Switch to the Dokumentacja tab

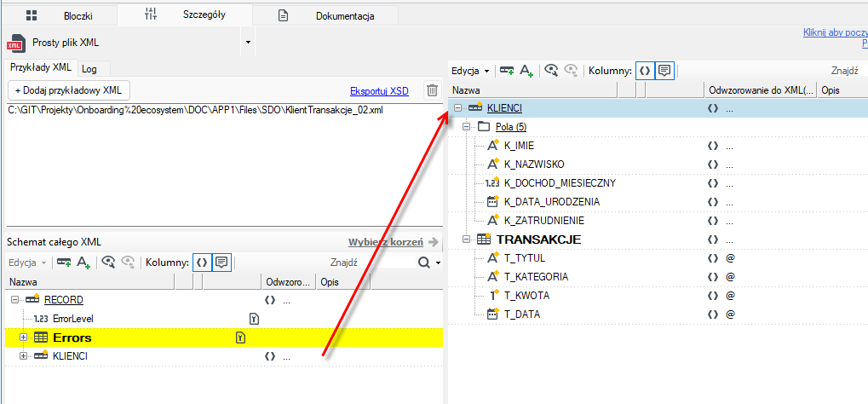[326, 15]
